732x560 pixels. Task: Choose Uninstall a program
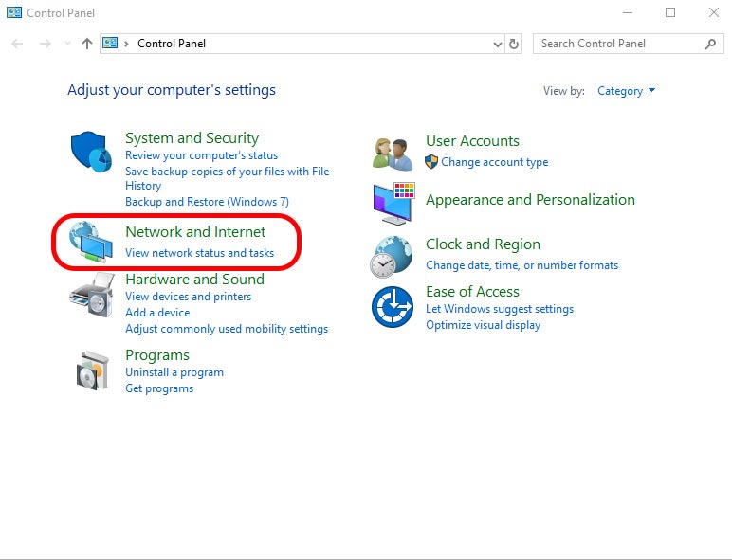click(x=174, y=372)
